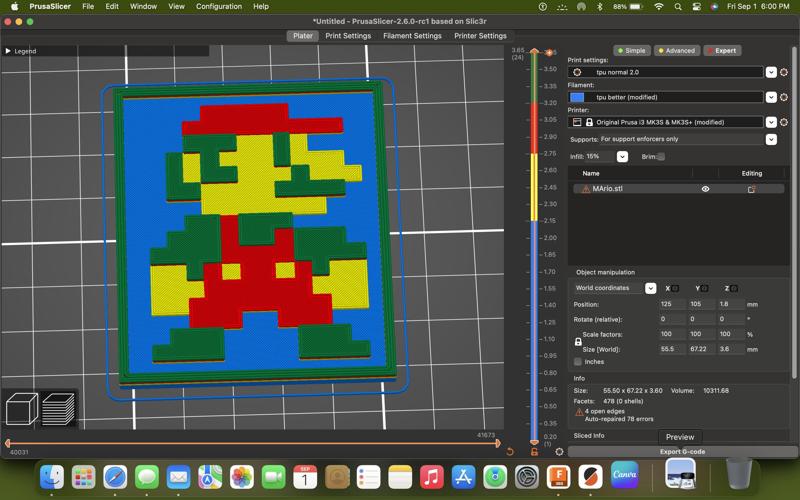Toggle the scale factors lock icon
This screenshot has width=800, height=500.
click(578, 342)
